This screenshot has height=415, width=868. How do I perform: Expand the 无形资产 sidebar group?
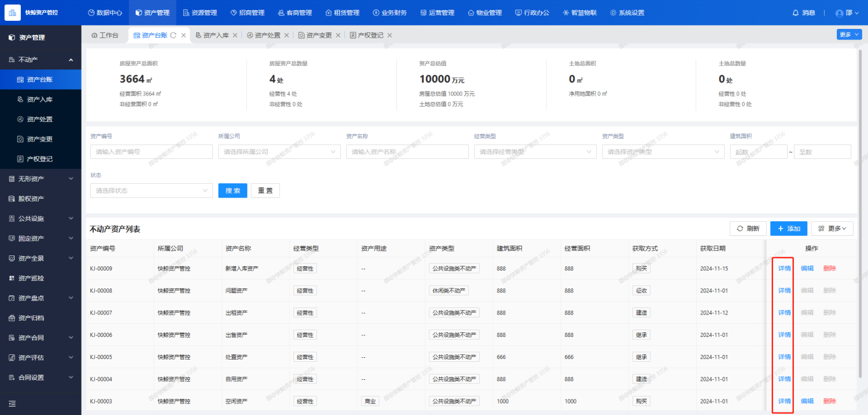click(x=41, y=179)
